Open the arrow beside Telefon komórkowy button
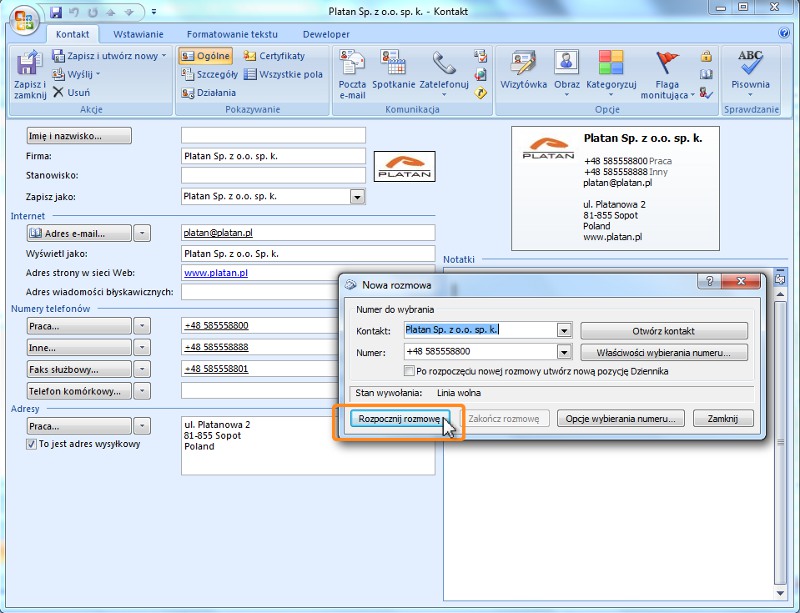 click(142, 391)
